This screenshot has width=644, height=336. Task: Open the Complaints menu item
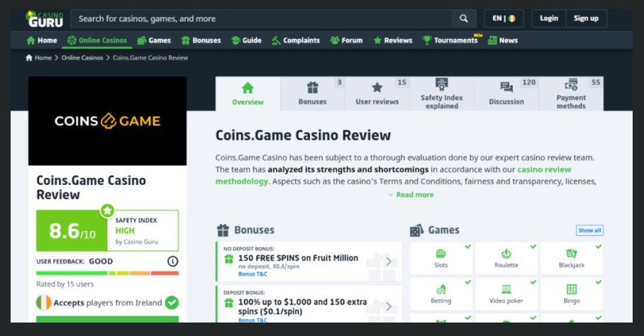(296, 40)
